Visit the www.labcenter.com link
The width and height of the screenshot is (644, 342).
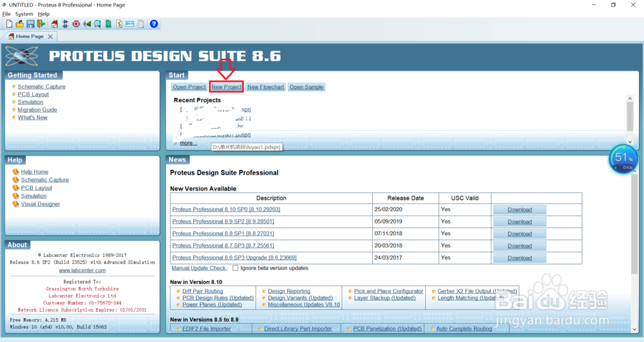point(82,271)
